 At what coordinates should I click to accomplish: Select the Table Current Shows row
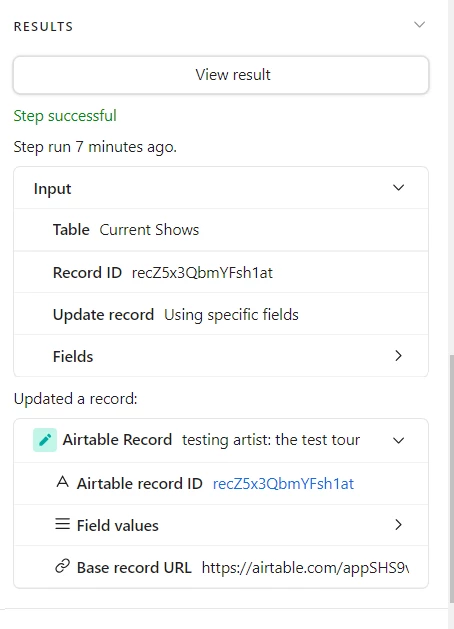click(221, 230)
